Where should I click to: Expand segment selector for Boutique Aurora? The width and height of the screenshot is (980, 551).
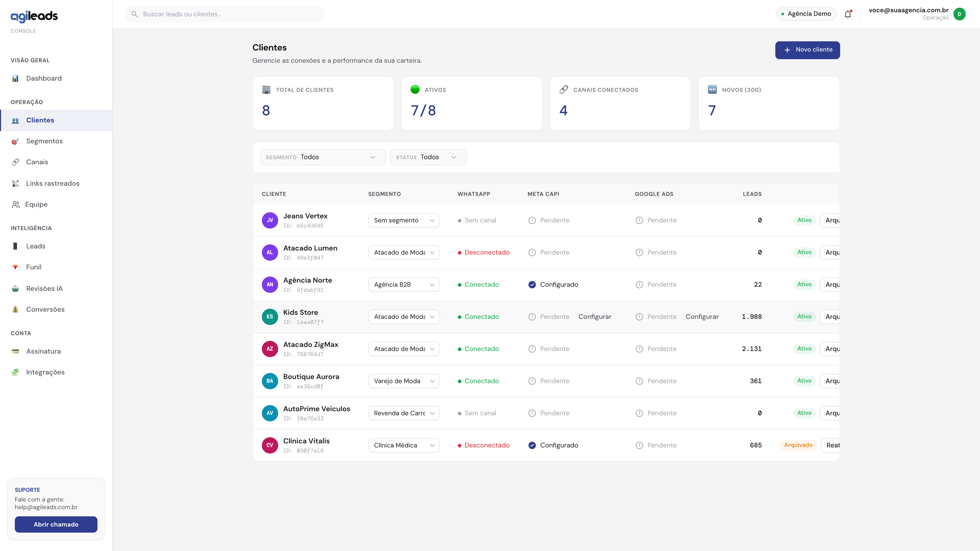(x=404, y=381)
